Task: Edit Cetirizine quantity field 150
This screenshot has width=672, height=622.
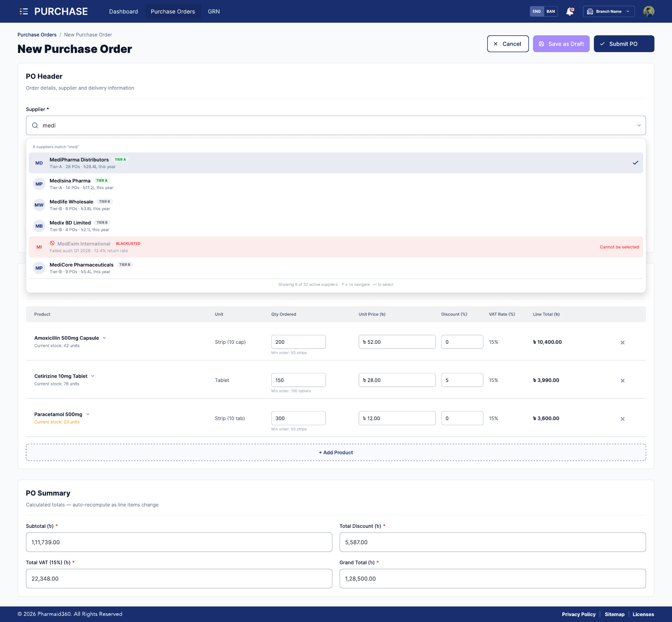Action: click(x=298, y=380)
